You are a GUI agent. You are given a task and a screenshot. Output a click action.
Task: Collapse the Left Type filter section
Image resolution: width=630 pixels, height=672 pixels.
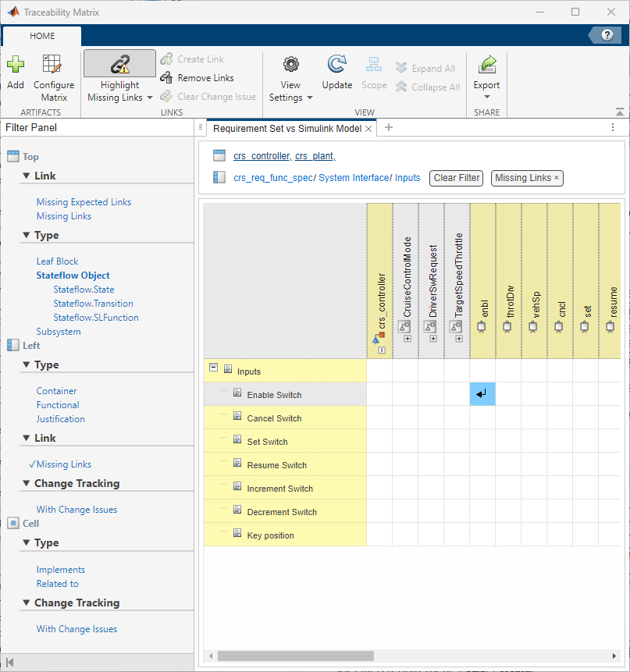[x=26, y=364]
